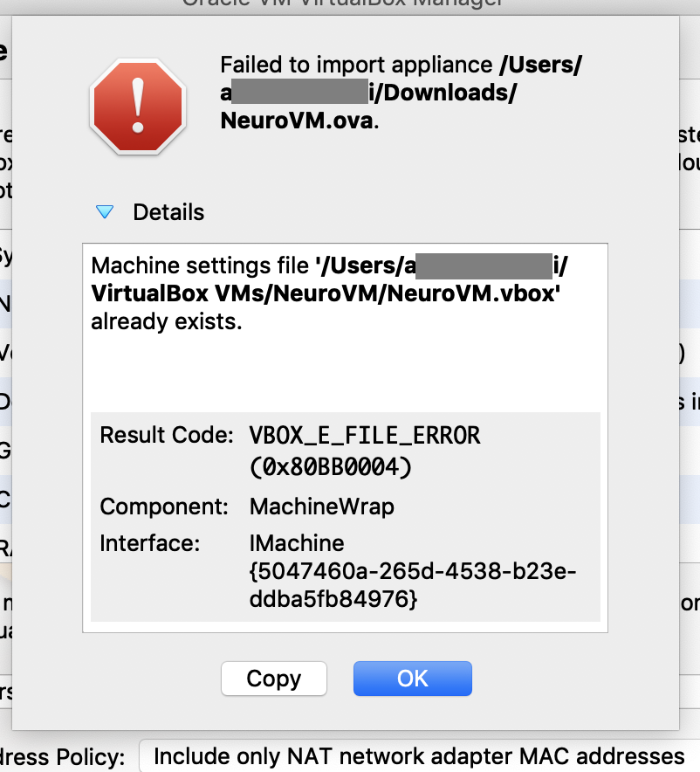Click the 'Failed to import appliance' heading

[356, 65]
